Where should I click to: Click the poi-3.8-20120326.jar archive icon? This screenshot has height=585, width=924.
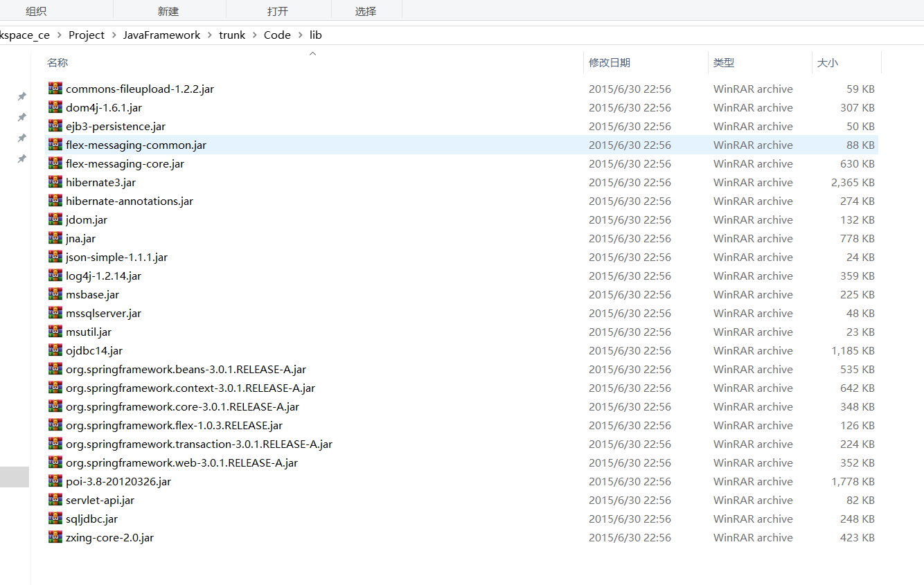pos(55,481)
